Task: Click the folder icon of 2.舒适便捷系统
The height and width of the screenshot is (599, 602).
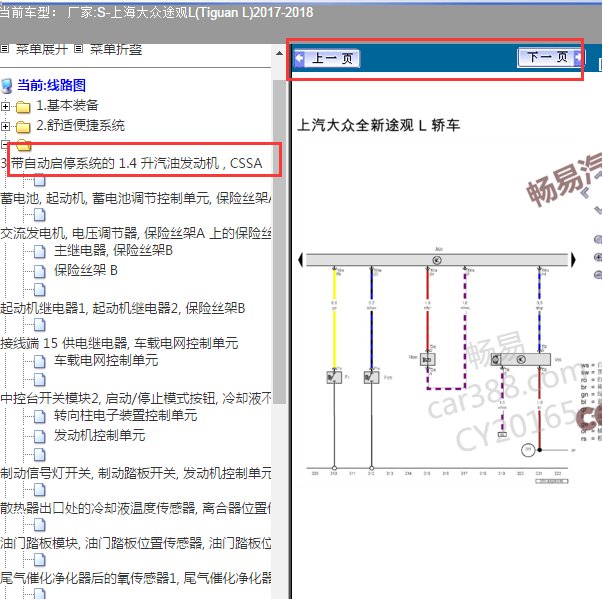Action: point(23,126)
